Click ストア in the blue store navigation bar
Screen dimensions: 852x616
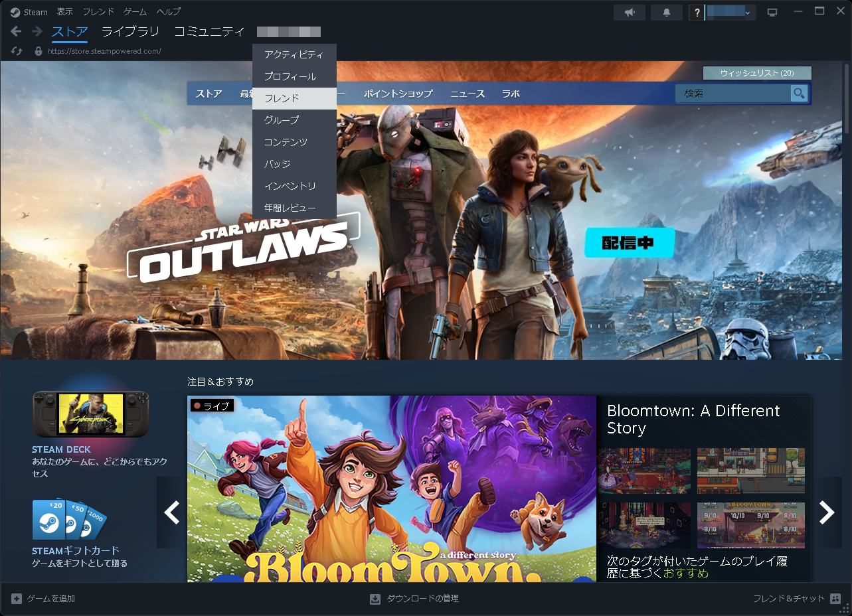coord(209,94)
